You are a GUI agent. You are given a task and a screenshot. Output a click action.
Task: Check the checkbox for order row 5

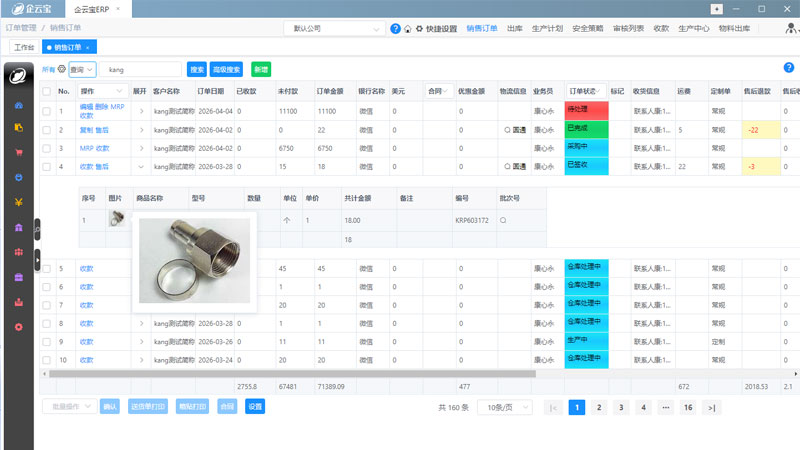click(46, 269)
